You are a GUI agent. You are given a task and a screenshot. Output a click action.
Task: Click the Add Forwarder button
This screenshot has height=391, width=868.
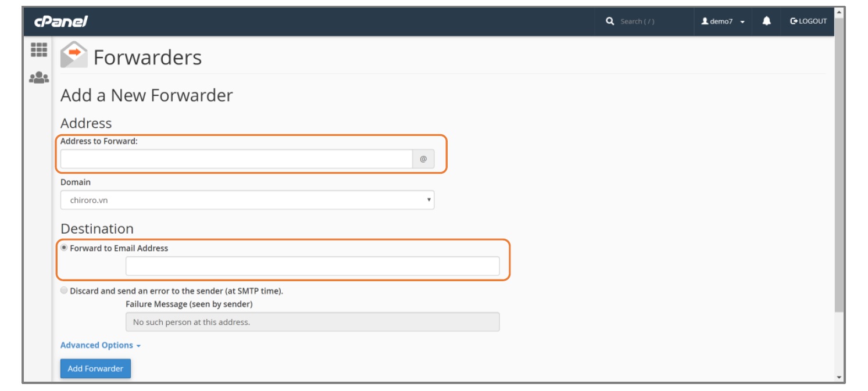[x=95, y=368]
